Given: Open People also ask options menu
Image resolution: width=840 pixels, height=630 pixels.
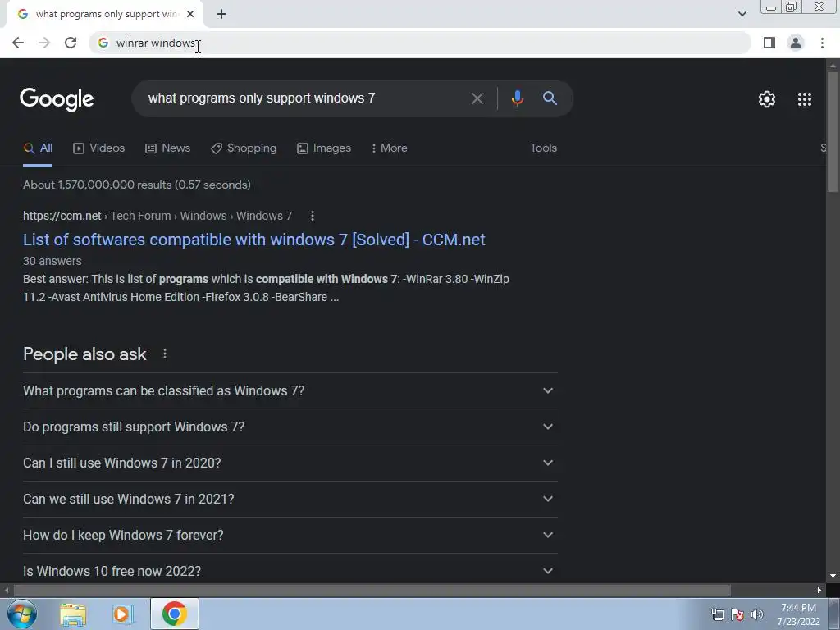Looking at the screenshot, I should pyautogui.click(x=165, y=354).
